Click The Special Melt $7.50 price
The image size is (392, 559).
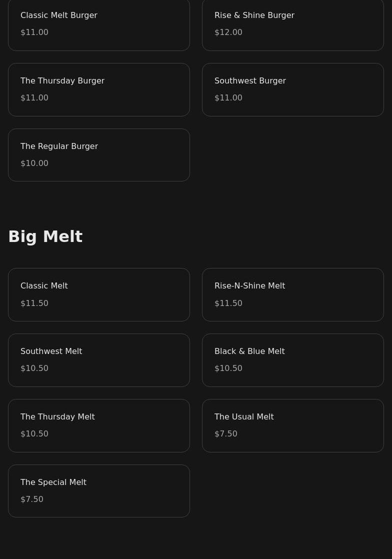tap(32, 499)
